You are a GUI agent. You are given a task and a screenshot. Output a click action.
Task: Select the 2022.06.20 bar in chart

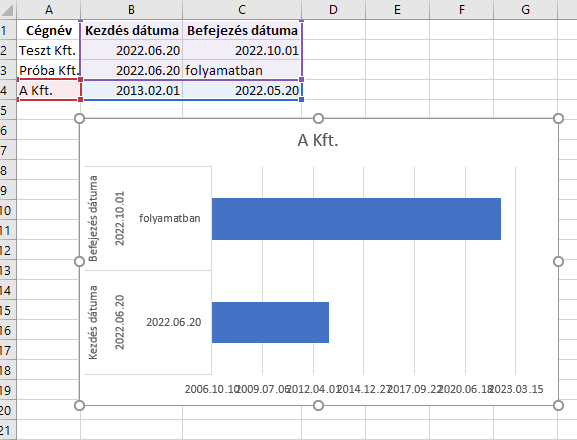[x=270, y=322]
